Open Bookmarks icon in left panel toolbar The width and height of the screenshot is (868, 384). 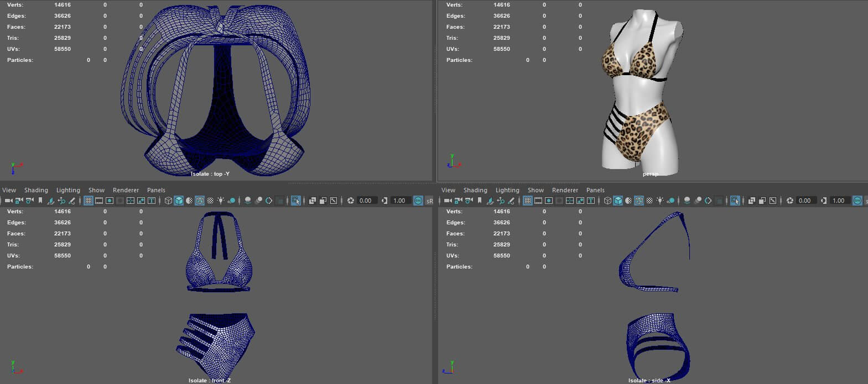click(40, 201)
